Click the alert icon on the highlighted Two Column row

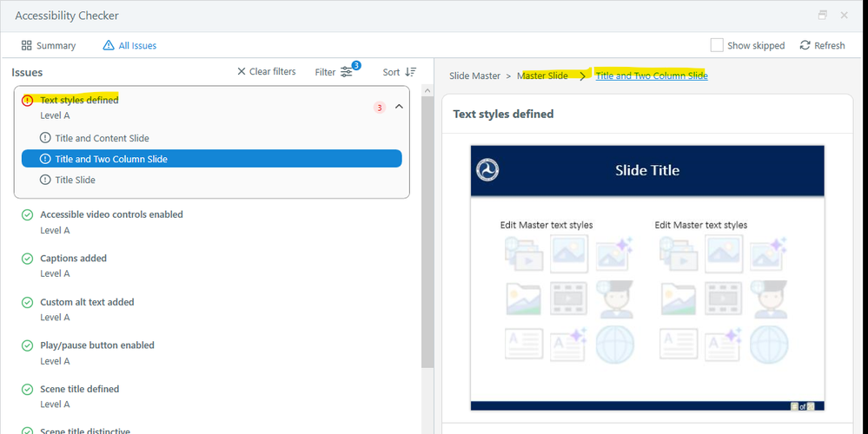45,159
